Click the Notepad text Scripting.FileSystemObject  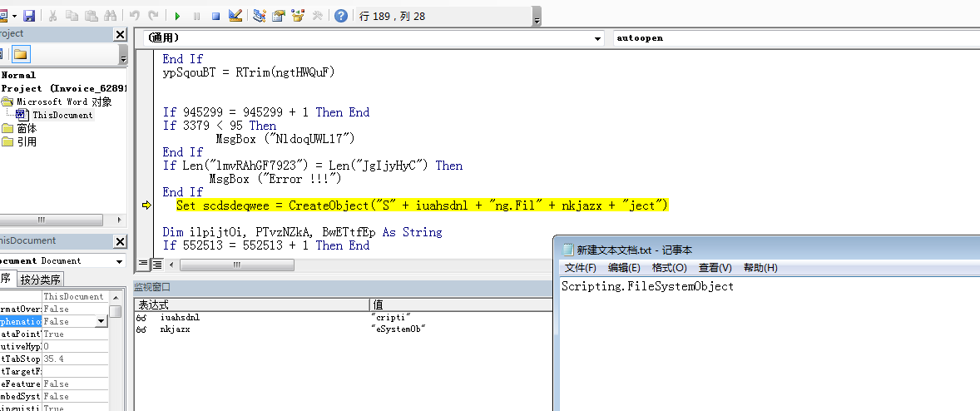pos(647,287)
